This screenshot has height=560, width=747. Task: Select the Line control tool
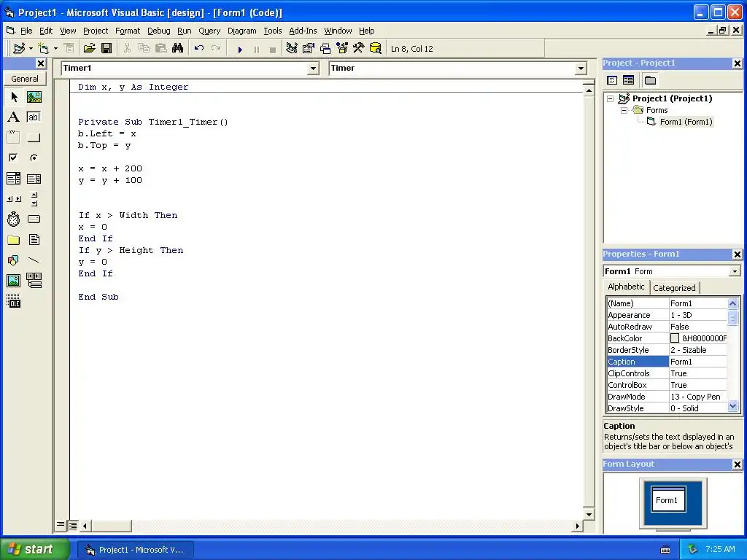tap(34, 260)
